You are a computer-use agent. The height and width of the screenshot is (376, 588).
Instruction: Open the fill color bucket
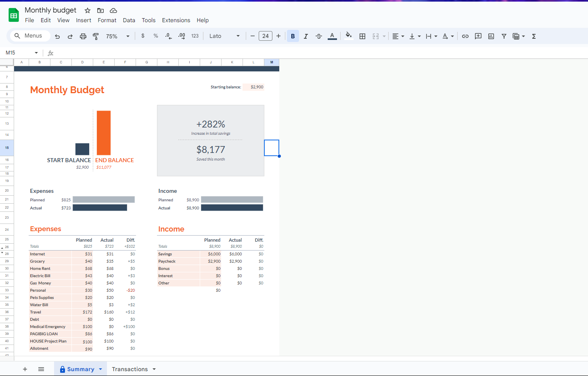coord(349,36)
